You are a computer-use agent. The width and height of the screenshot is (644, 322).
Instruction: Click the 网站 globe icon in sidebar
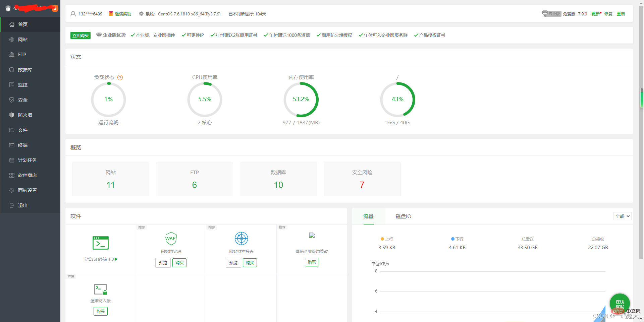pyautogui.click(x=12, y=40)
